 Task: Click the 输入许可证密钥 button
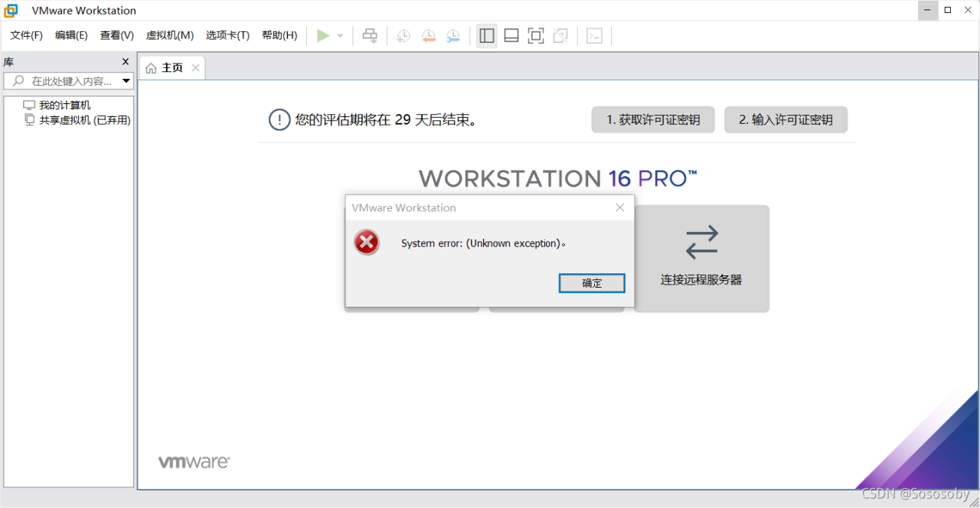coord(786,120)
